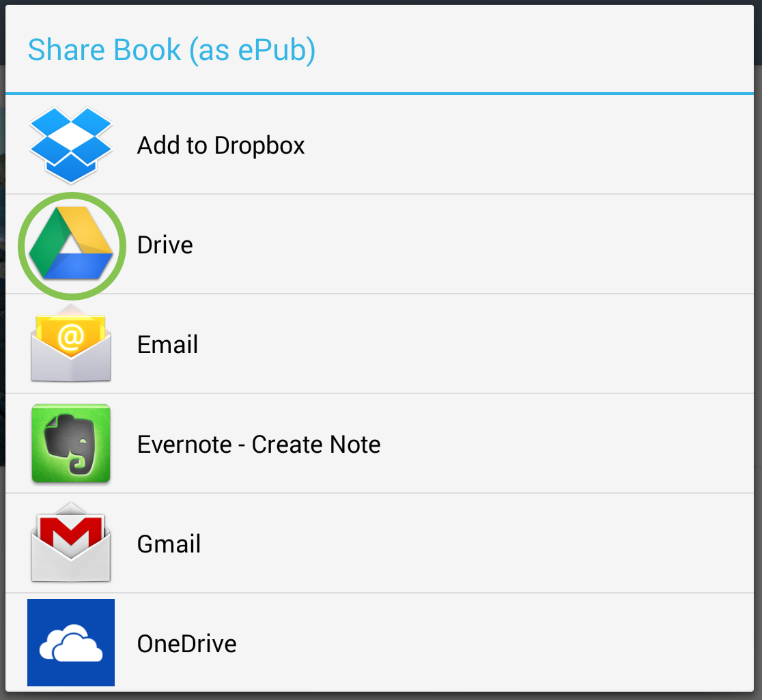Select the 'Gmail' label
The width and height of the screenshot is (762, 700).
coord(169,544)
